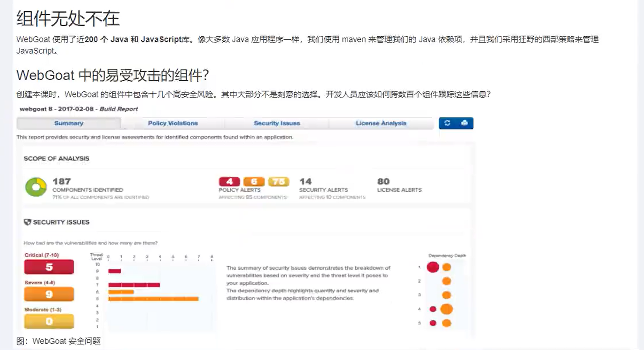Click the orange bar at threat level 6
Screen dimensions: 644x350
point(121,292)
